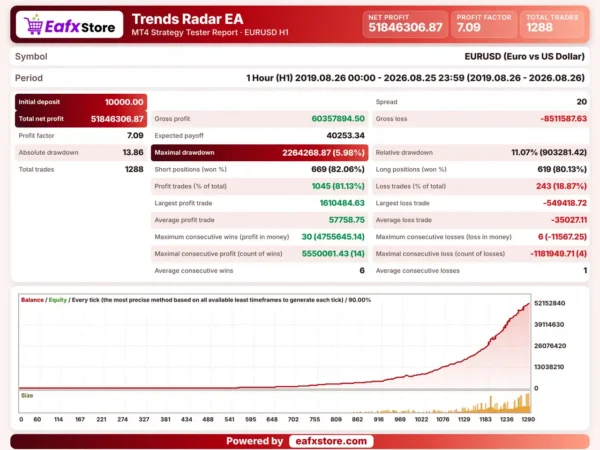Click the Initial deposit 10000.00 row
This screenshot has width=600, height=450.
tap(81, 102)
